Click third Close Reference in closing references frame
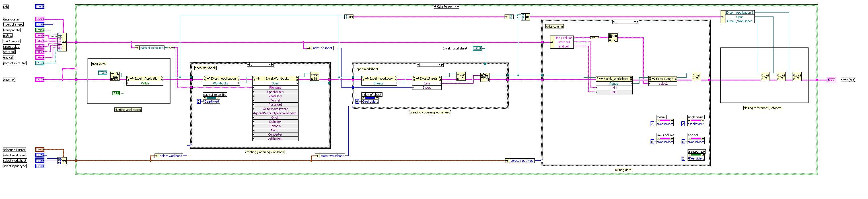This screenshot has height=199, width=868. [797, 77]
